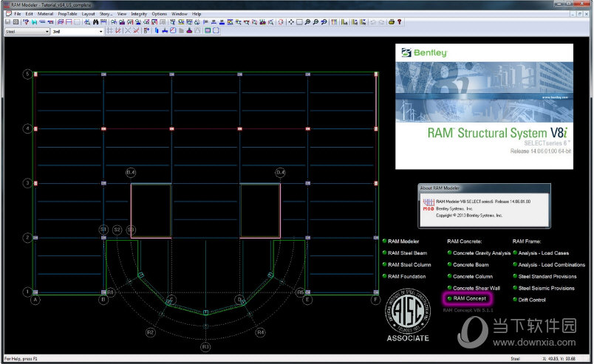Select the purple foundation icon

(x=189, y=31)
